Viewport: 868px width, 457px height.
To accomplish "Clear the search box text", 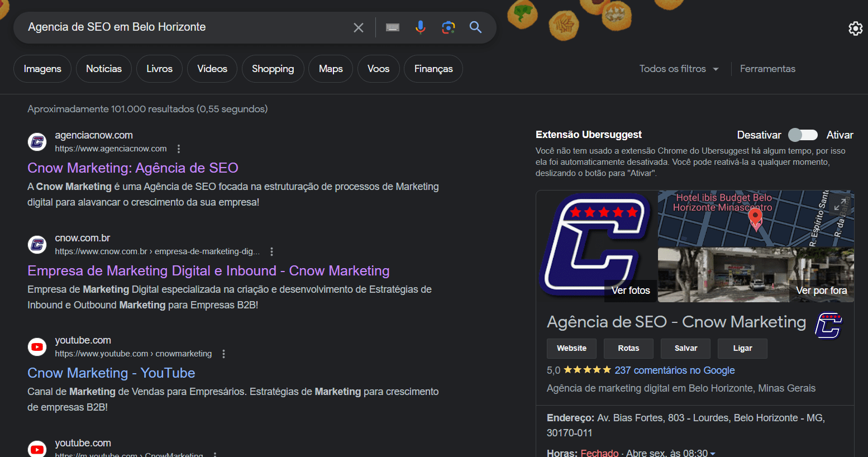I will pos(359,27).
